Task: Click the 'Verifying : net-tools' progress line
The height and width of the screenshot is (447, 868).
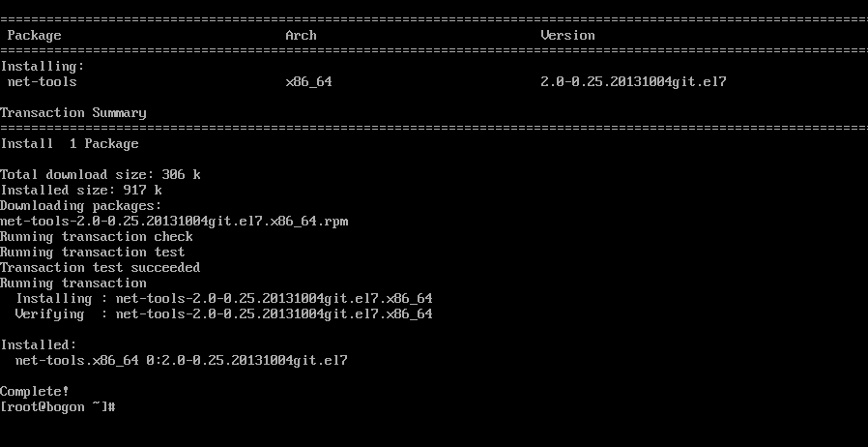Action: (223, 314)
